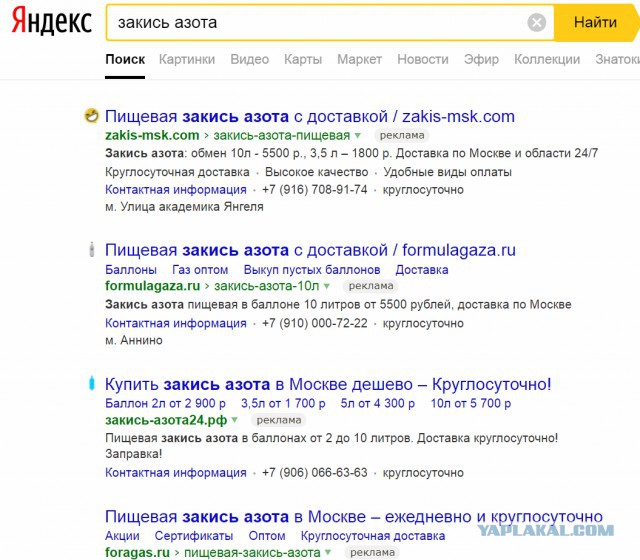Click the закись-азота-пищевая breadcrumb link
The image size is (640, 560).
pyautogui.click(x=282, y=135)
